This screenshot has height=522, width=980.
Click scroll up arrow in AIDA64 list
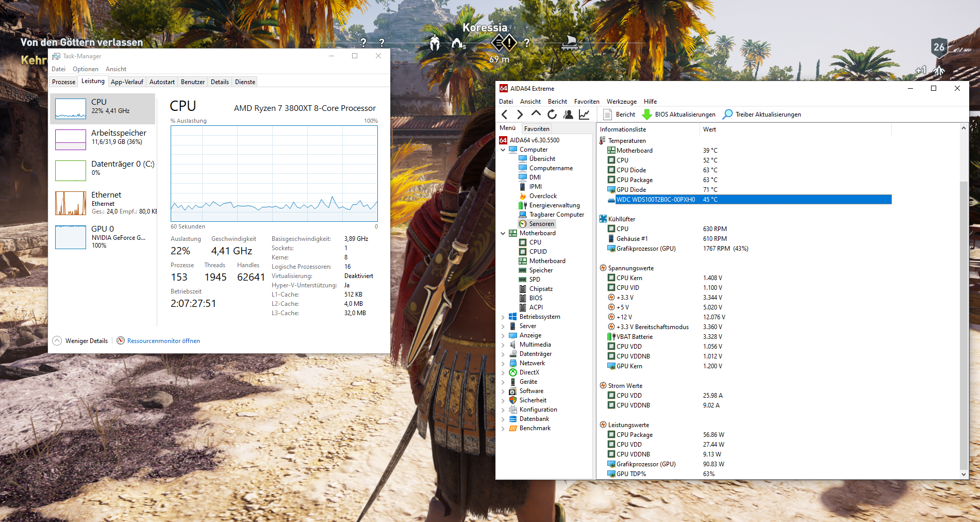click(964, 128)
